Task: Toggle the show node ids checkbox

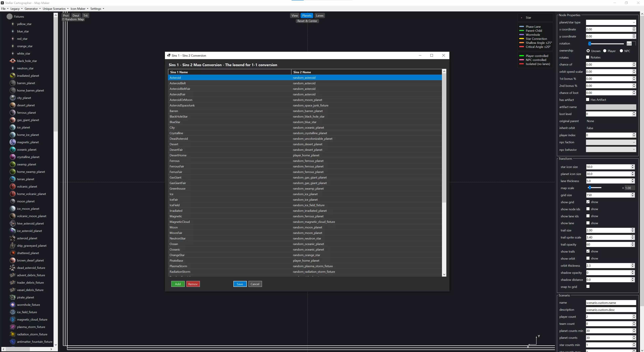Action: click(x=588, y=209)
